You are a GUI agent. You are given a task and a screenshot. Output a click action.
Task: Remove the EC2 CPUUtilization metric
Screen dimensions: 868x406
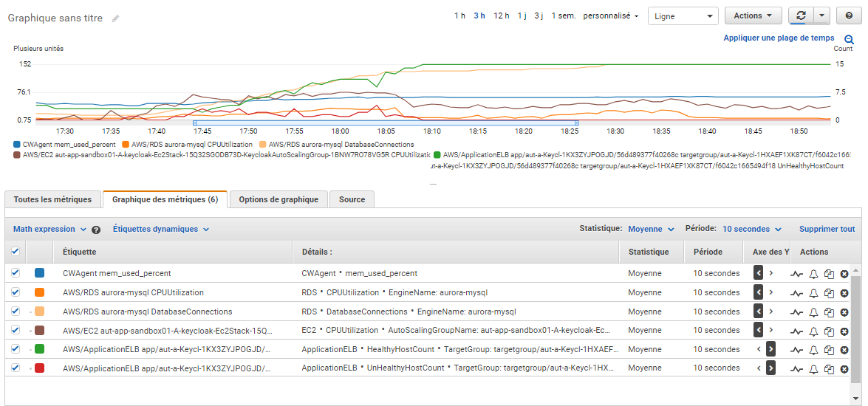click(844, 331)
